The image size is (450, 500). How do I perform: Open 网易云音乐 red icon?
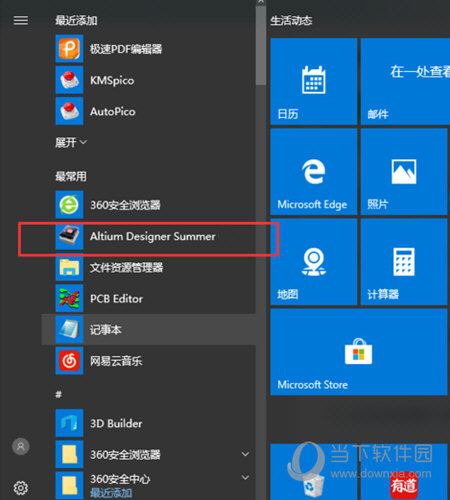(x=69, y=361)
